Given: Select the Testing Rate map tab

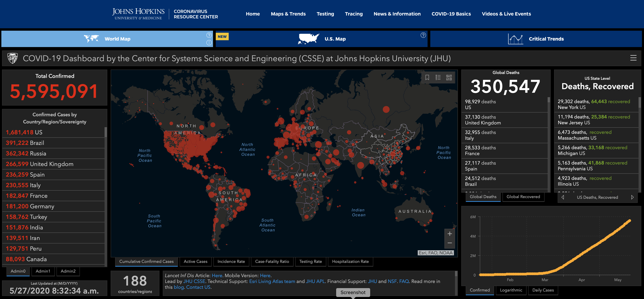Looking at the screenshot, I should click(x=310, y=261).
